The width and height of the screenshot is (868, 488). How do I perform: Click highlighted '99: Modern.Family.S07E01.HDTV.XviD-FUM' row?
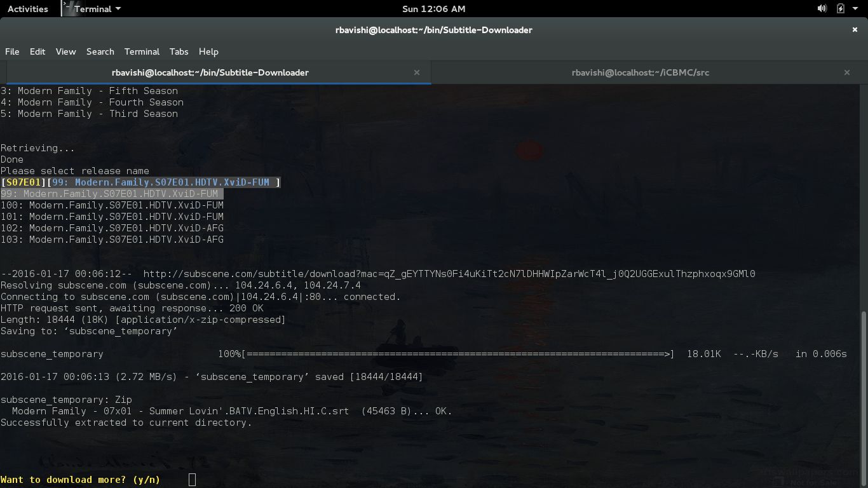pos(112,194)
